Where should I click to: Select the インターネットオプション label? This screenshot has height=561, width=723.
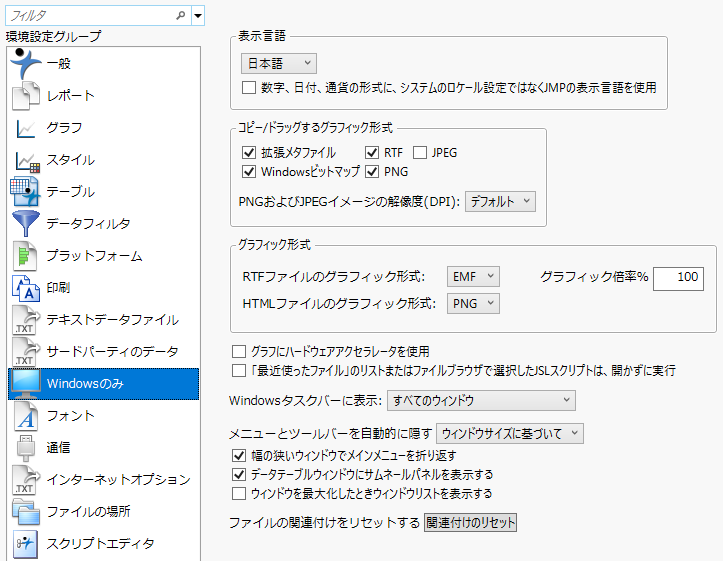(119, 479)
